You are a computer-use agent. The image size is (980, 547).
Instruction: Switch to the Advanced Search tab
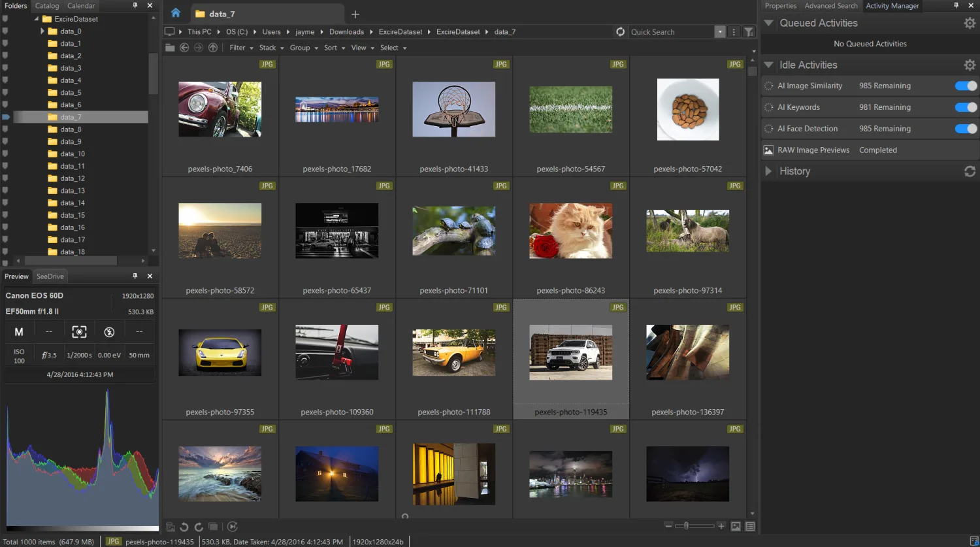tap(831, 6)
